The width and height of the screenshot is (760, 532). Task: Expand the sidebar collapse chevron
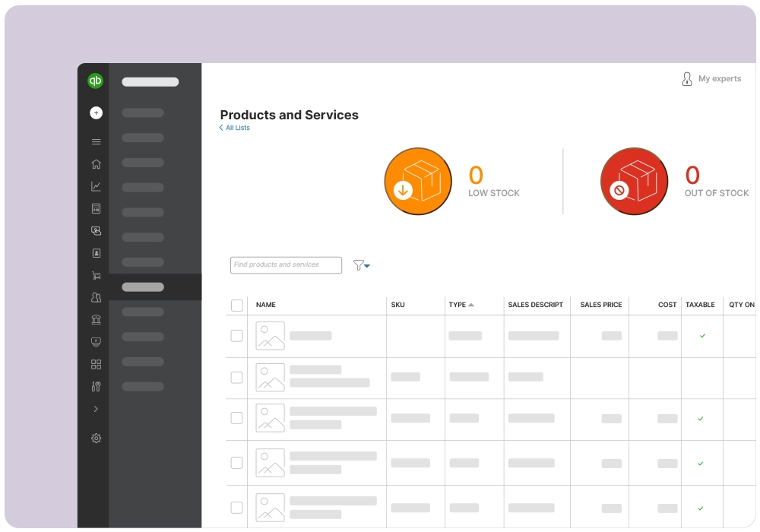96,408
